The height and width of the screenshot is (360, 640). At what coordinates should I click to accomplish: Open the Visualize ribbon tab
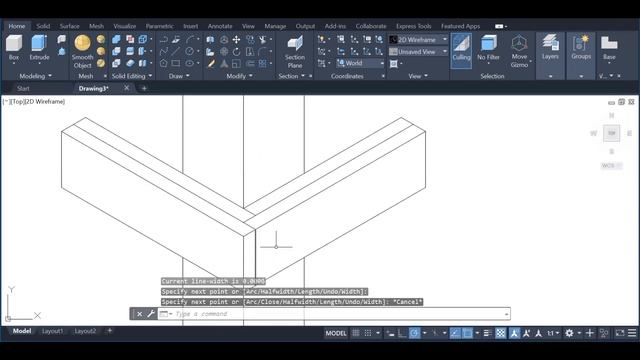click(x=124, y=26)
